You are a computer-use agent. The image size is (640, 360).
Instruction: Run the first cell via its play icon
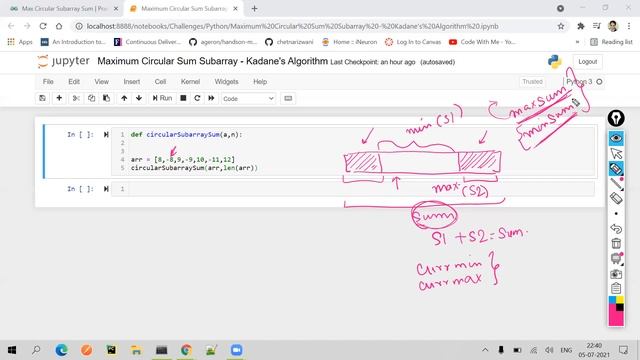click(x=106, y=135)
